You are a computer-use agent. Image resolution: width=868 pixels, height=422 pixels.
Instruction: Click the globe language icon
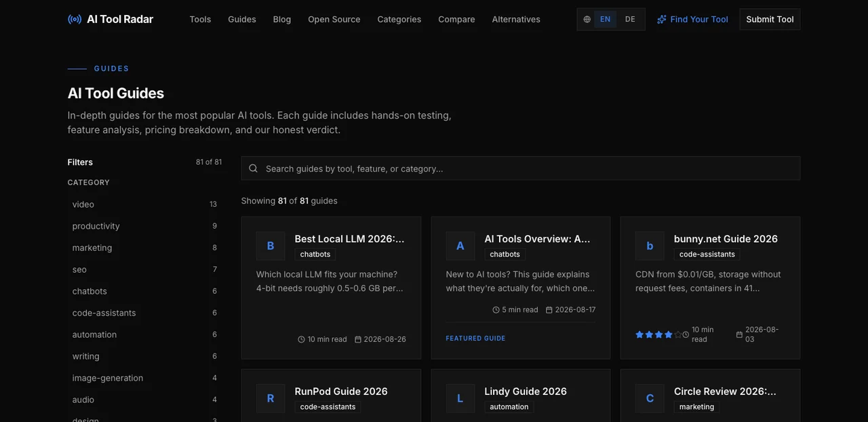click(x=587, y=19)
